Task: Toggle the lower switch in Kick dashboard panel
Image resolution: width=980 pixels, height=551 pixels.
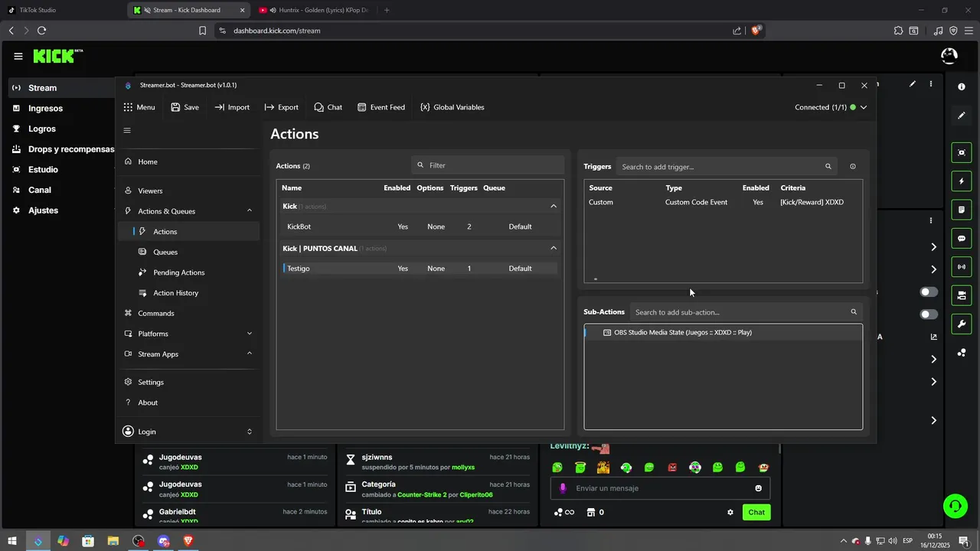Action: 929,315
